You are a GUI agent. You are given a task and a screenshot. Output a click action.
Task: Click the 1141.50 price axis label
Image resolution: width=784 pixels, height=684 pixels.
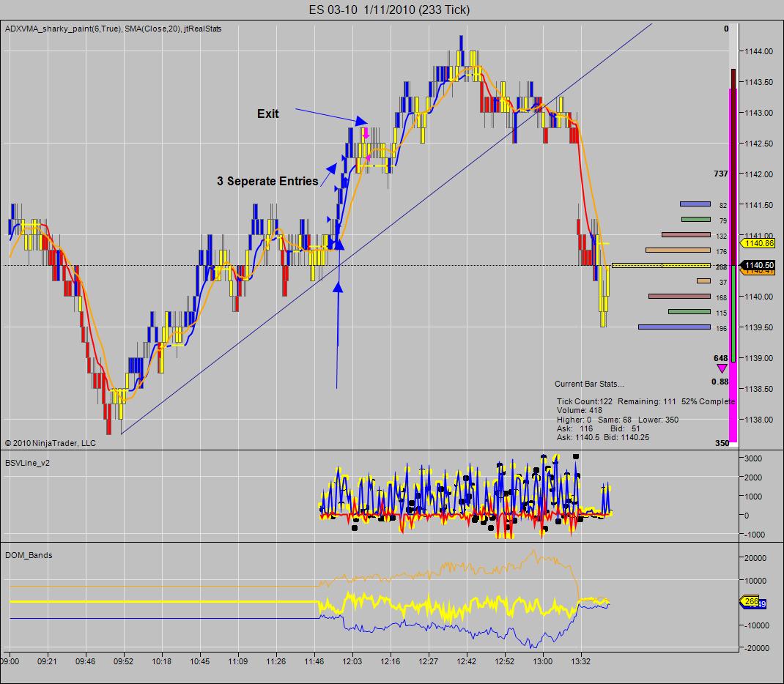[758, 205]
